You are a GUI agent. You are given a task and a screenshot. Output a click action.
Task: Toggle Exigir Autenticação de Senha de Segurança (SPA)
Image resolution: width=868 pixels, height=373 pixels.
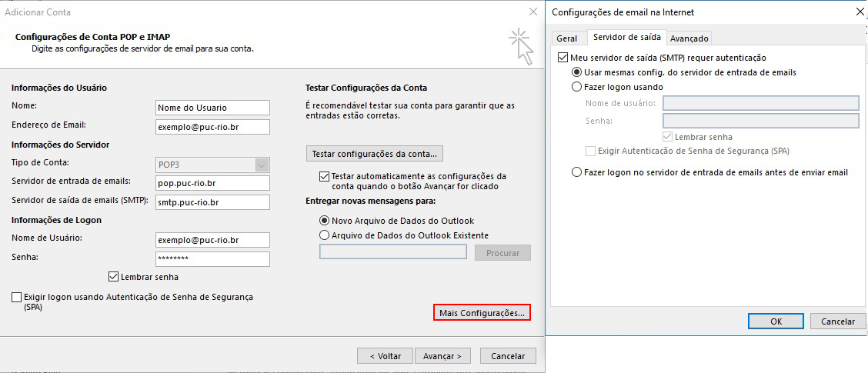tap(590, 151)
